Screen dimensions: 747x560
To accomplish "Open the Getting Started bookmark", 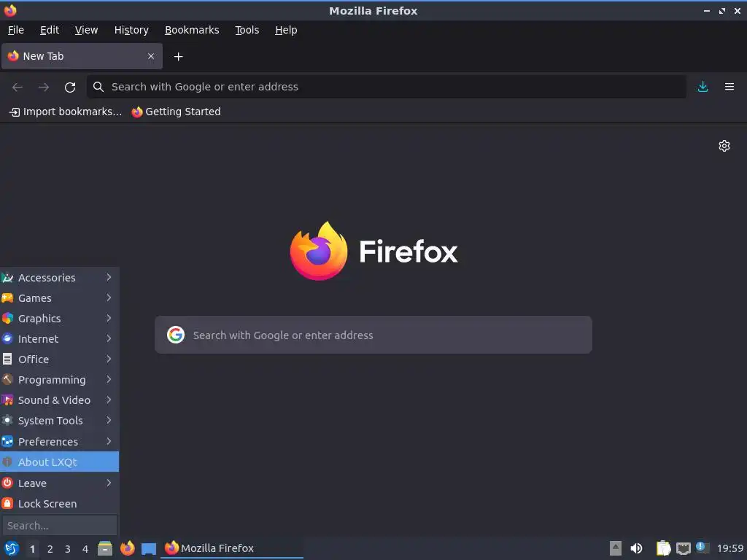I will coord(177,112).
